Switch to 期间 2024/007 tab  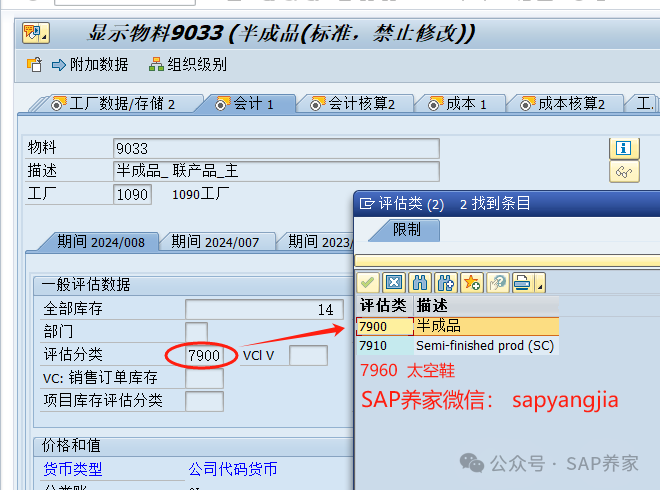(x=215, y=242)
